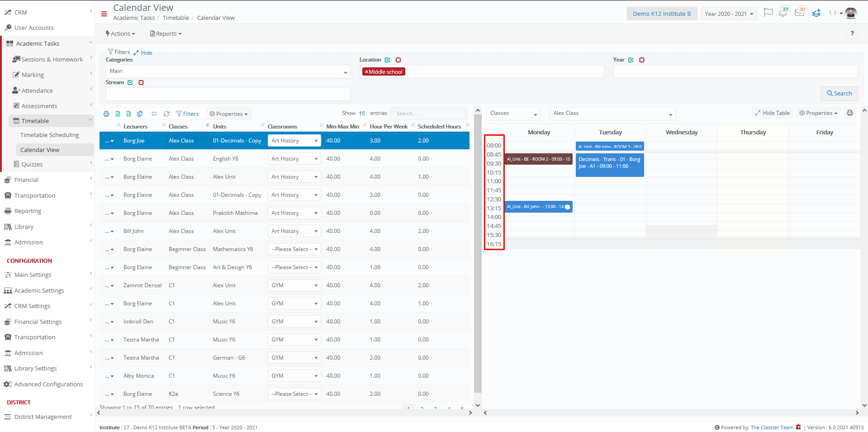Open the Reports menu
This screenshot has width=868, height=432.
[166, 33]
